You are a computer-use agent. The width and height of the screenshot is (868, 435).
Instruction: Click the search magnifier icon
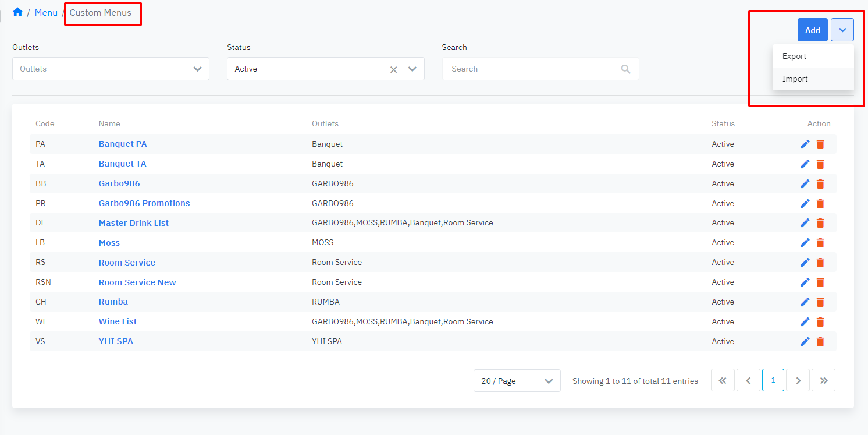[x=625, y=69]
